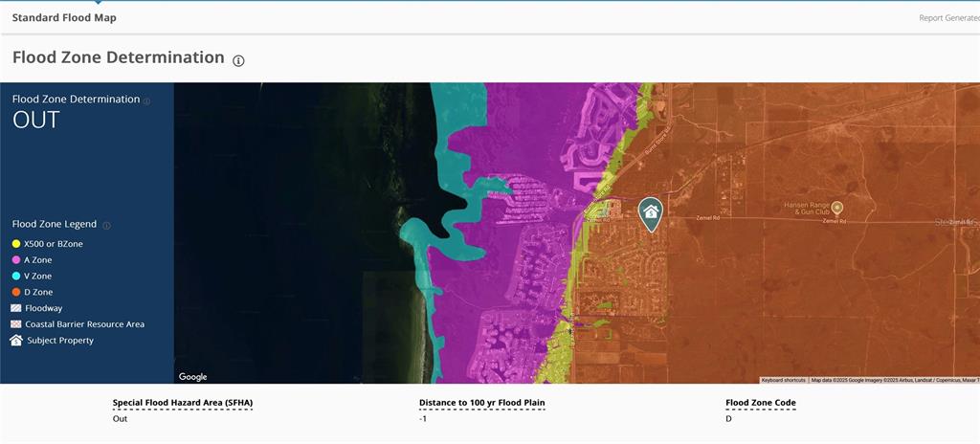Image resolution: width=980 pixels, height=444 pixels.
Task: Click the subject property house marker on map
Action: point(651,213)
